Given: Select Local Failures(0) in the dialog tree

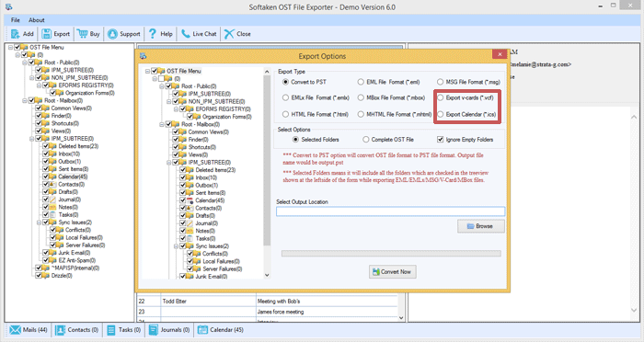Looking at the screenshot, I should pyautogui.click(x=222, y=261).
